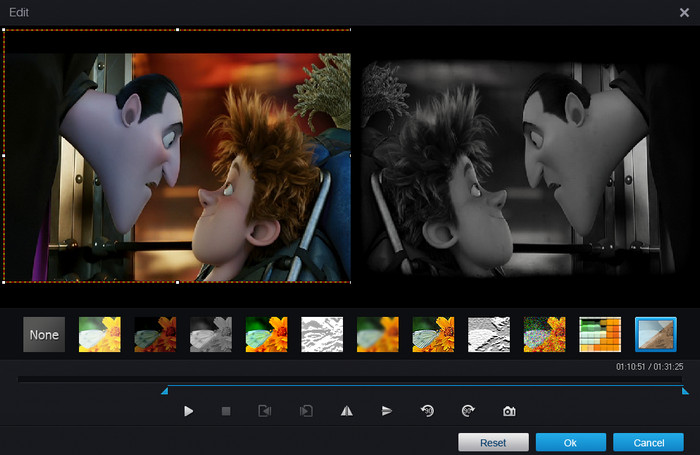The width and height of the screenshot is (700, 455).
Task: Click the 01:10:51 / 01:31:25 time display
Action: click(x=650, y=367)
